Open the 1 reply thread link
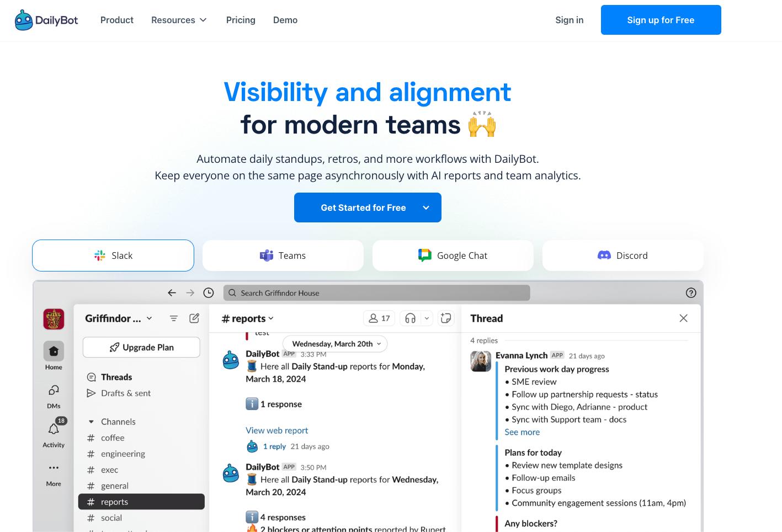The height and width of the screenshot is (532, 782). tap(274, 446)
